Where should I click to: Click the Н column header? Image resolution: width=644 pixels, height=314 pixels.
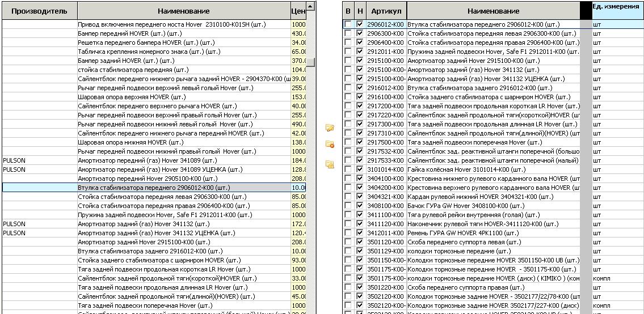pyautogui.click(x=360, y=11)
